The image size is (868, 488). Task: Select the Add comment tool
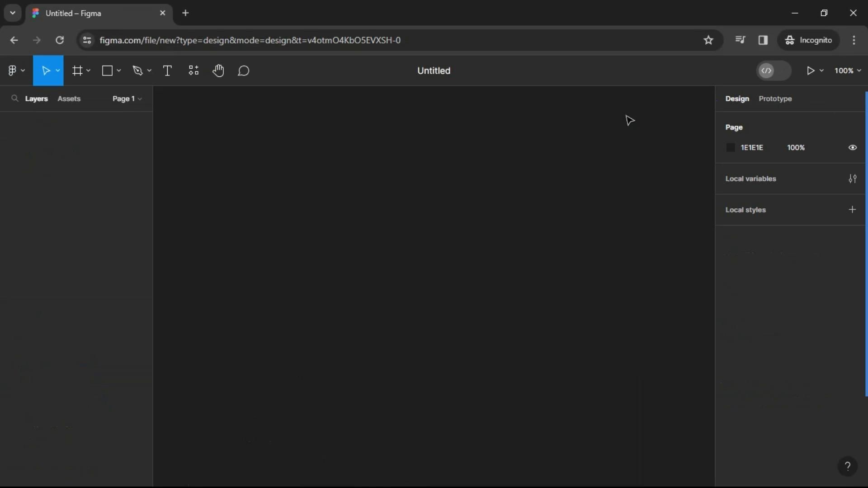pos(244,71)
